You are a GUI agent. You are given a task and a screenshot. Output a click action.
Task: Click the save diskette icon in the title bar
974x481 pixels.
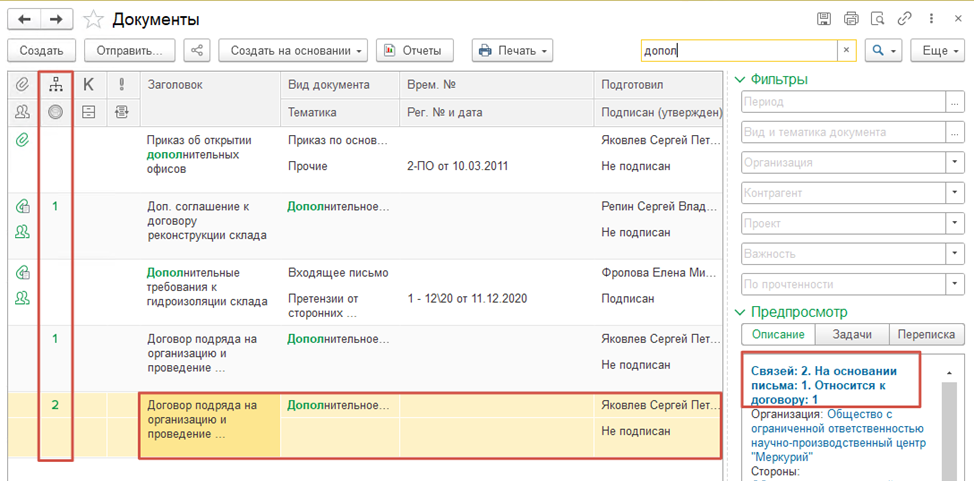point(824,19)
